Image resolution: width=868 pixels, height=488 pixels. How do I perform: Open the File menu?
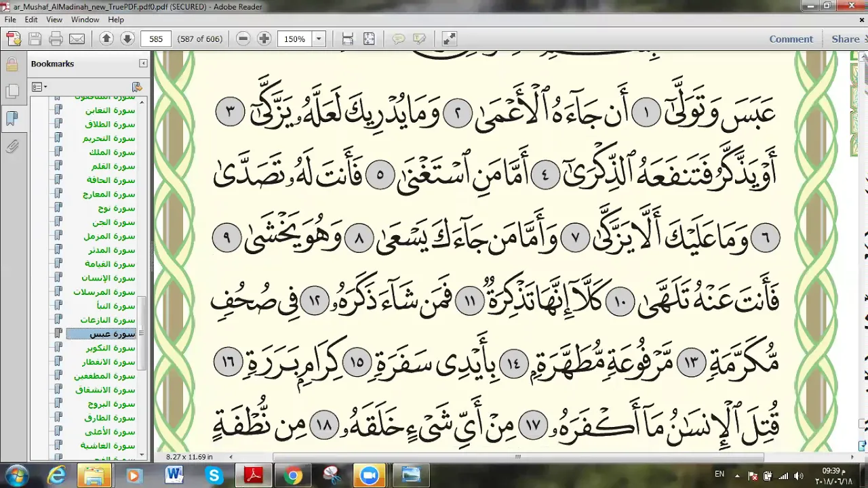click(10, 20)
